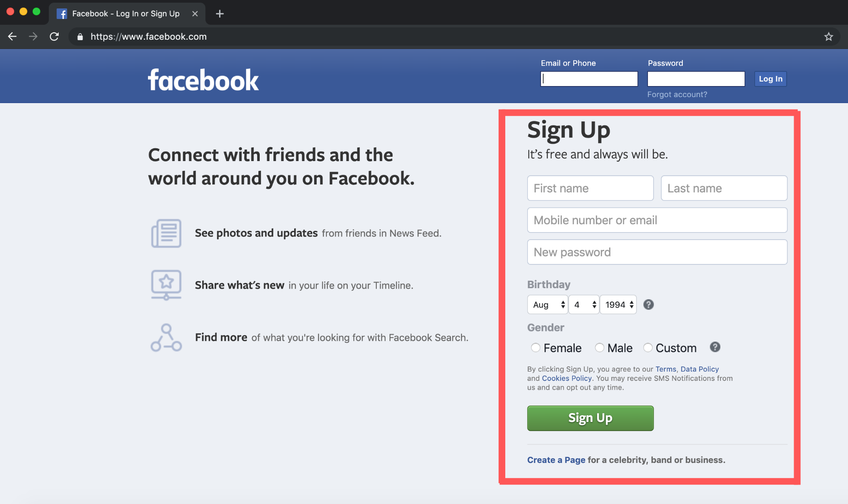
Task: Click the Log In button
Action: point(770,79)
